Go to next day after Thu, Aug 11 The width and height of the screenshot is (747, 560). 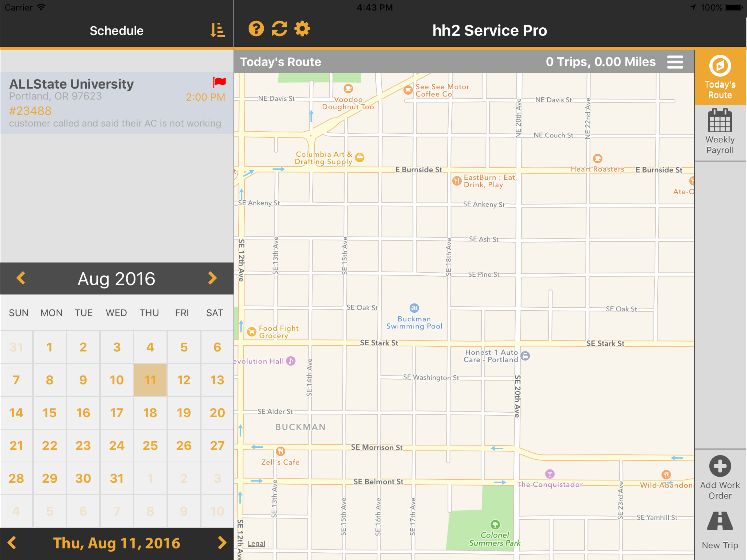tap(222, 543)
